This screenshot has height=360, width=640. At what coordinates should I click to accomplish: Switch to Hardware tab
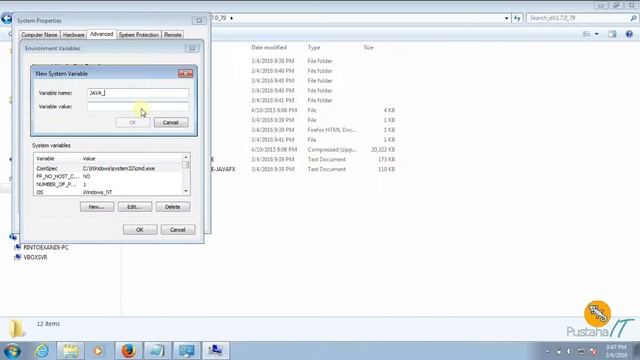click(73, 35)
